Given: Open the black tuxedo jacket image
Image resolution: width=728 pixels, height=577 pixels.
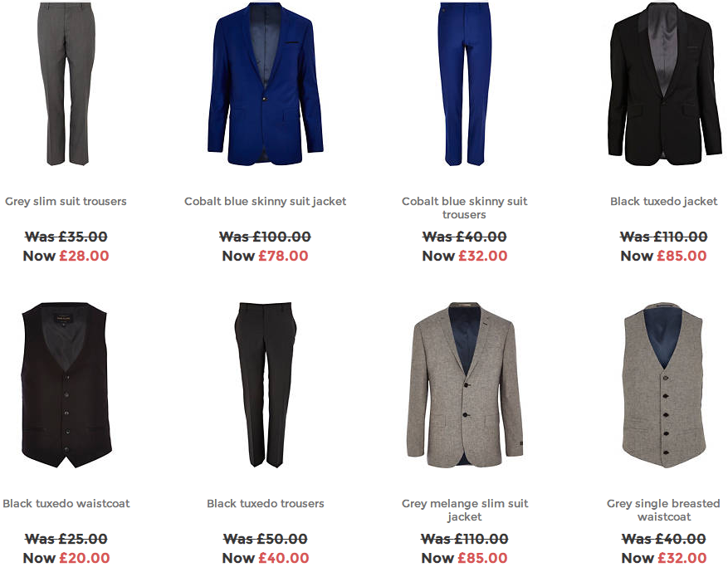Looking at the screenshot, I should point(664,84).
